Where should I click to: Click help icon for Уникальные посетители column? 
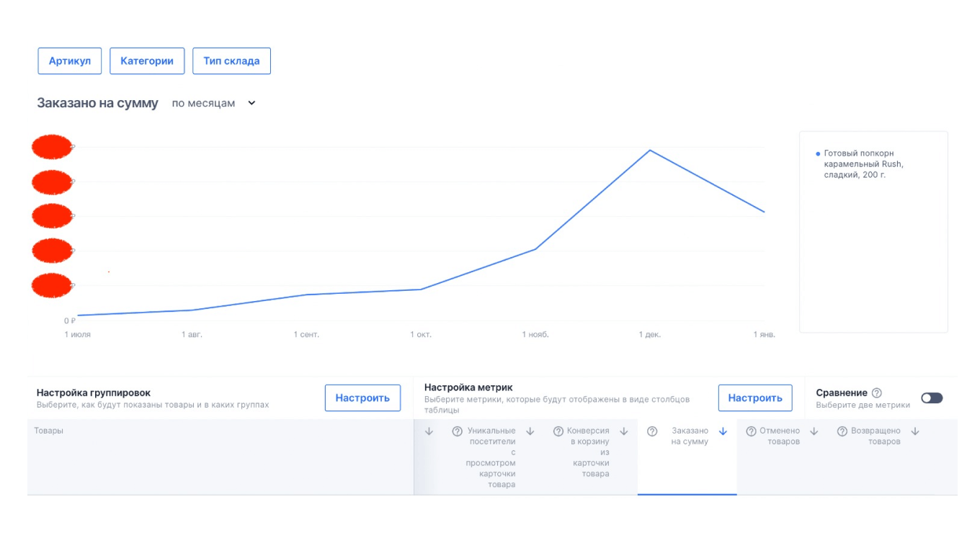[x=457, y=431]
